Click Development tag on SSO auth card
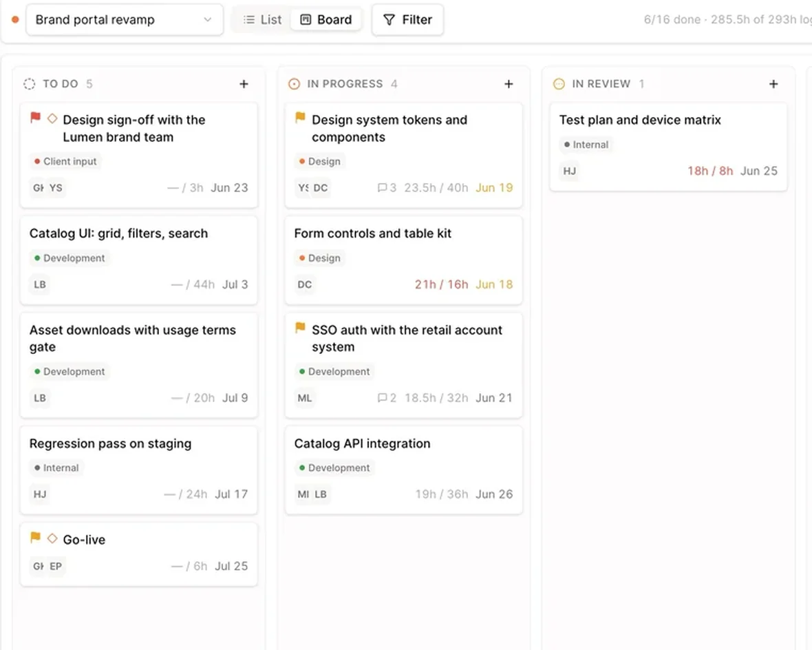 334,372
